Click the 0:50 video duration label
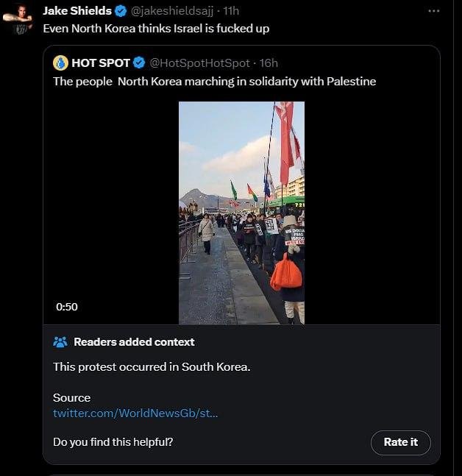This screenshot has height=476, width=462. (x=66, y=307)
